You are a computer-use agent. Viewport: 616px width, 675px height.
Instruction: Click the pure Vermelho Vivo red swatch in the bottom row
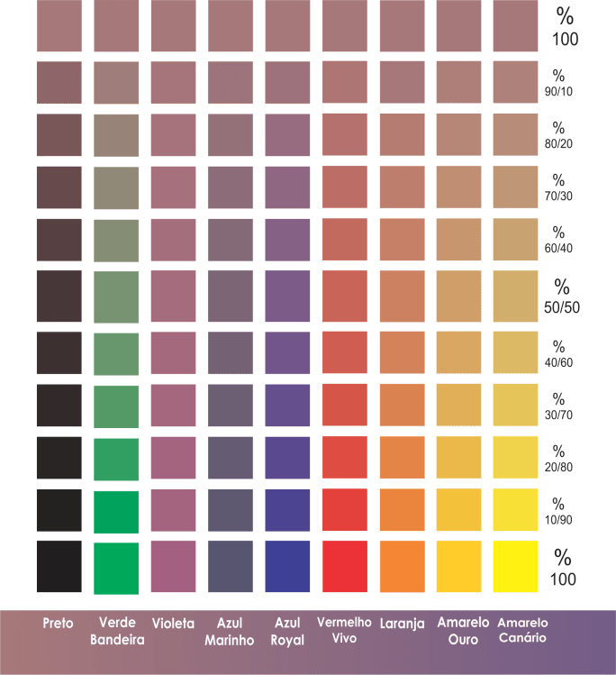[345, 567]
